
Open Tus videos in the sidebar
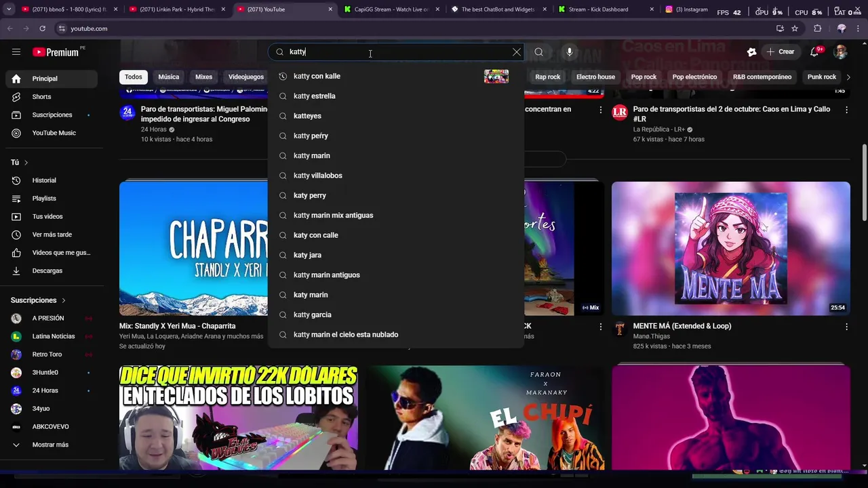click(52, 216)
